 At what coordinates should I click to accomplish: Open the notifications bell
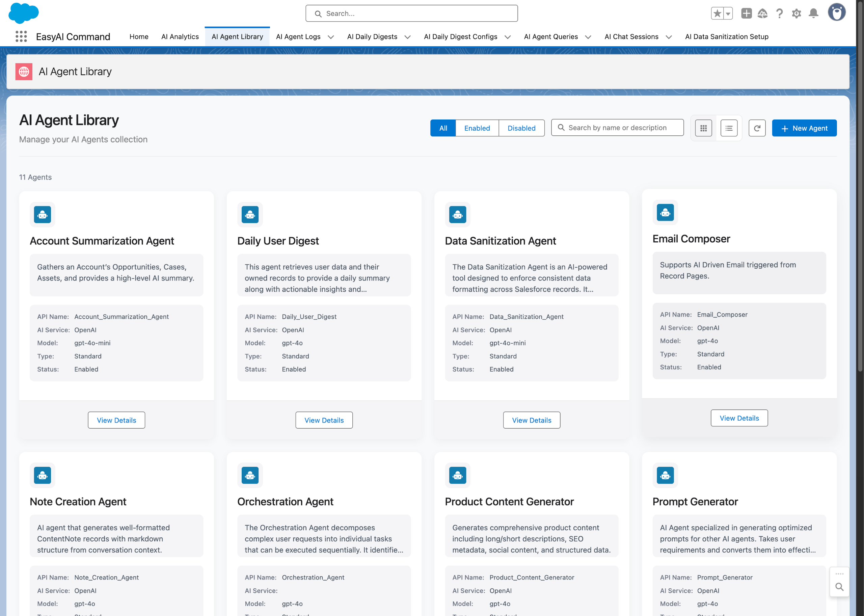[x=813, y=14]
